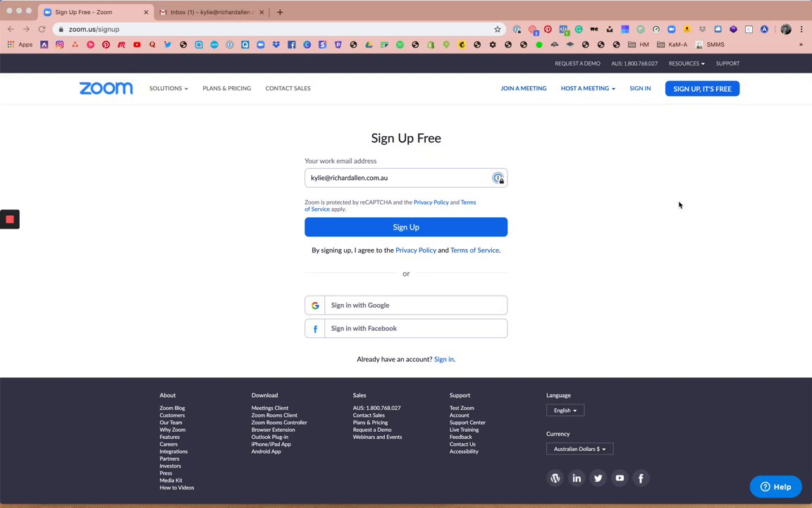This screenshot has height=508, width=812.
Task: Open the YouTube bookmark
Action: tap(137, 44)
